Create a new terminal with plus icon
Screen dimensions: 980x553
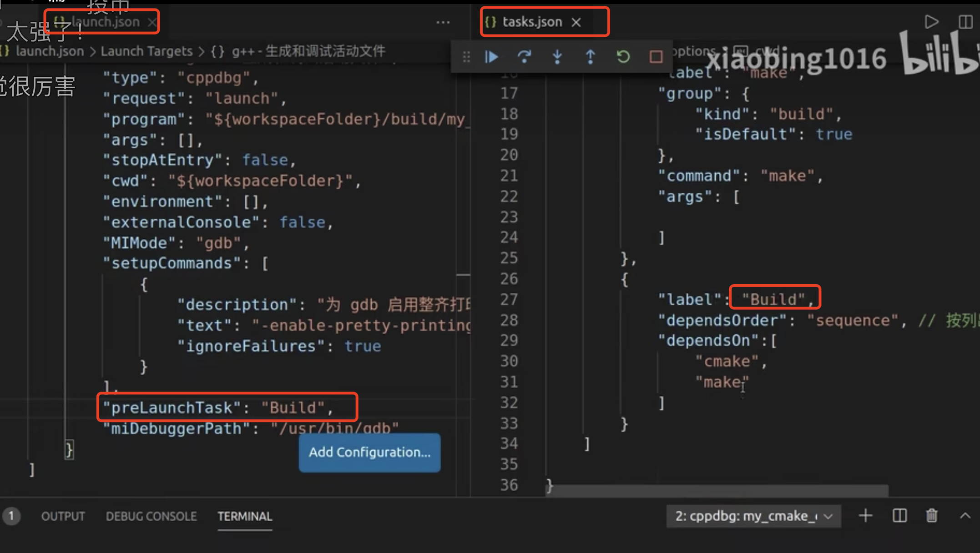click(865, 516)
